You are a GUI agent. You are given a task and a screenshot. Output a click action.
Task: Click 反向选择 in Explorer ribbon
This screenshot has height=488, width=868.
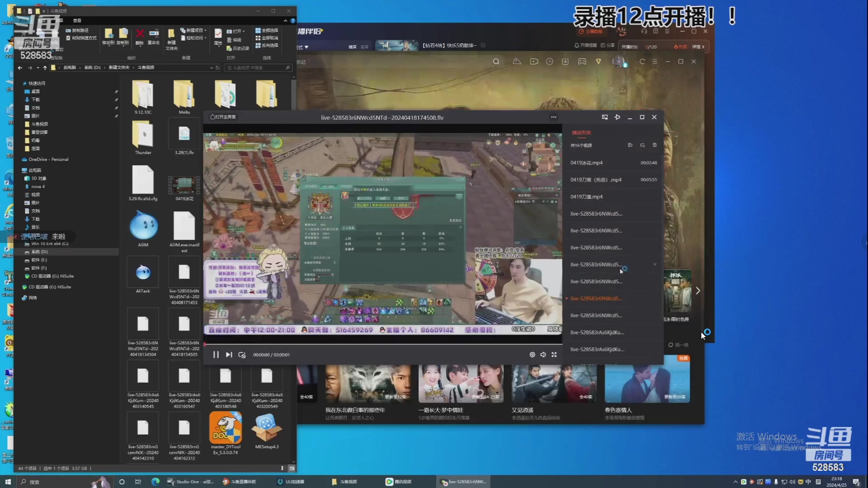tap(267, 45)
